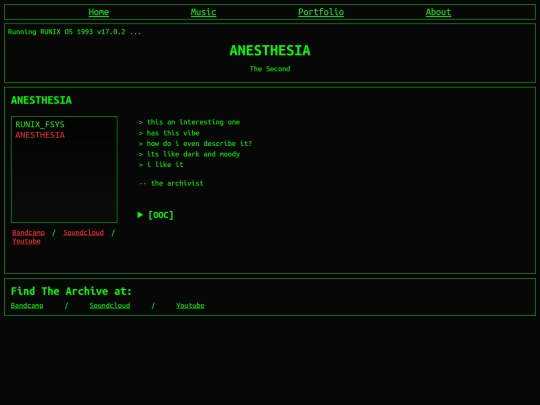Screen dimensions: 540x405
Task: Open the Home navigation link
Action: tap(98, 12)
